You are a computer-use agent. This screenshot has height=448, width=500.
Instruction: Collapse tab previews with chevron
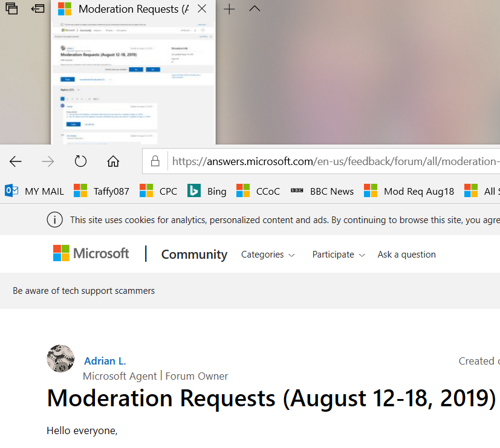point(255,9)
